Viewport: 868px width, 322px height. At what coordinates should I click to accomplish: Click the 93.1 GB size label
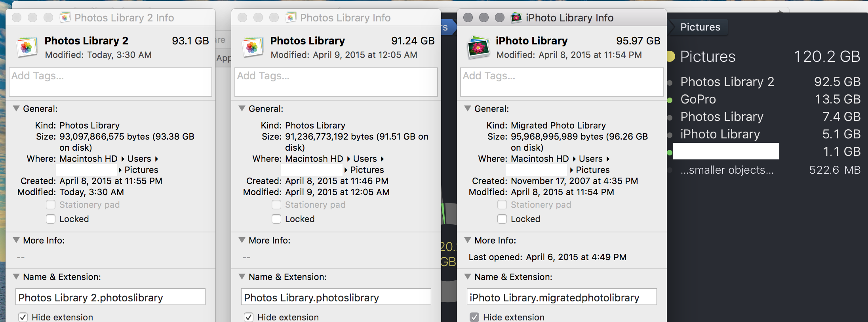pyautogui.click(x=190, y=41)
